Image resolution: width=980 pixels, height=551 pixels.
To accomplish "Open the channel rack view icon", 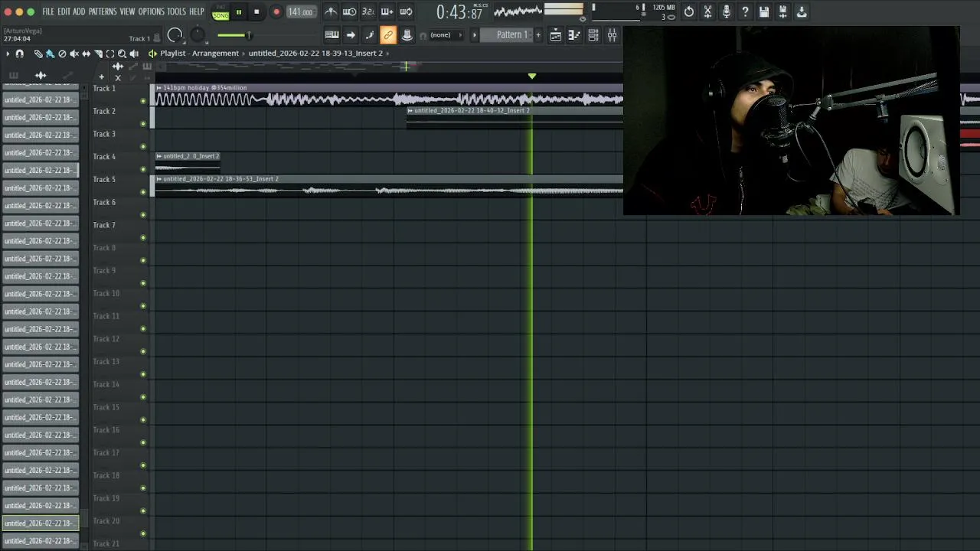I will (593, 34).
